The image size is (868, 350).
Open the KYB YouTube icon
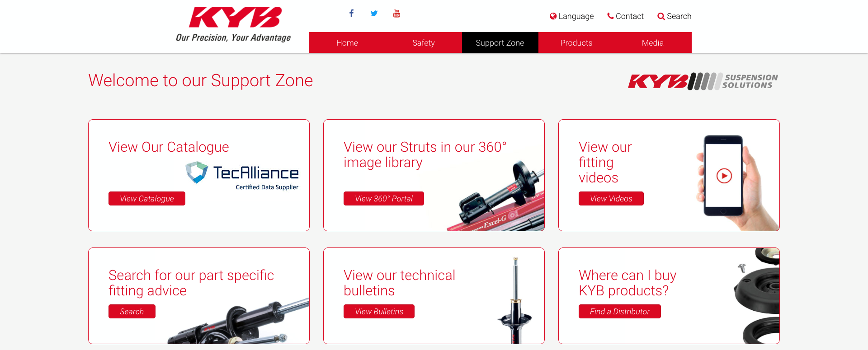pyautogui.click(x=396, y=13)
